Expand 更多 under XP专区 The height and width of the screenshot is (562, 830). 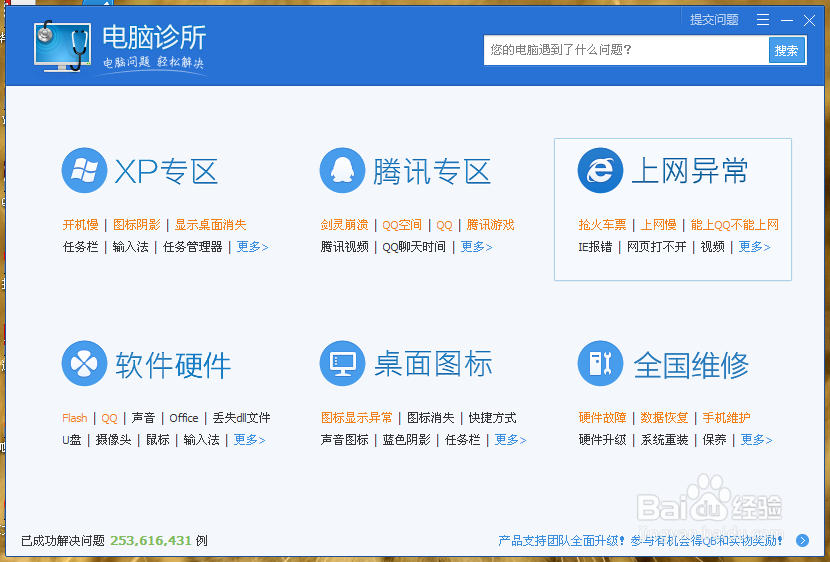252,247
